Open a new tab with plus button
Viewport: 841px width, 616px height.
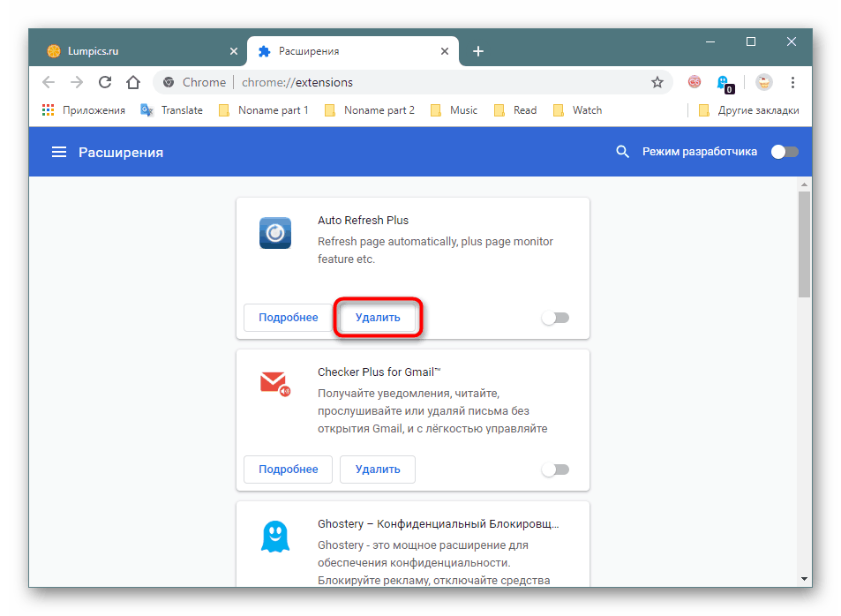pyautogui.click(x=478, y=51)
